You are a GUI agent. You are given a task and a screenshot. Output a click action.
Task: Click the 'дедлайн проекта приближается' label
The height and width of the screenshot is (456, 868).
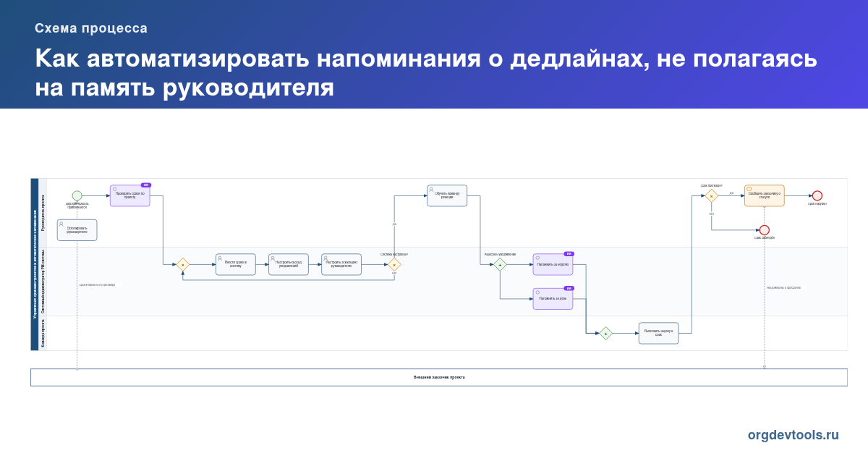pyautogui.click(x=77, y=206)
